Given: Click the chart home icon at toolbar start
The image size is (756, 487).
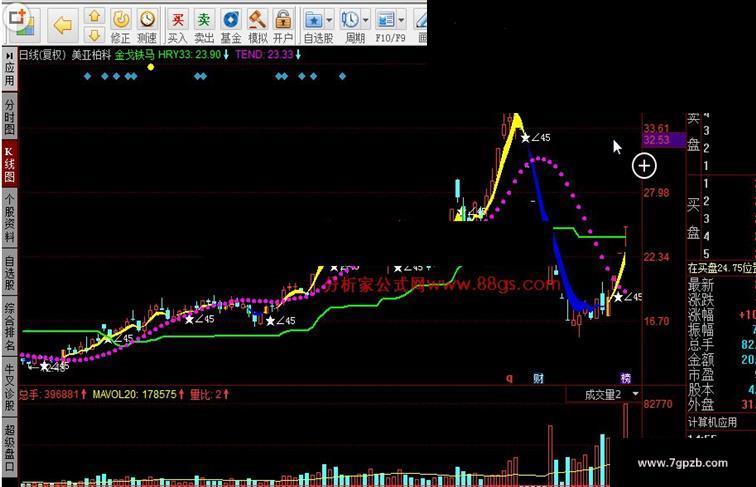Looking at the screenshot, I should 22,24.
